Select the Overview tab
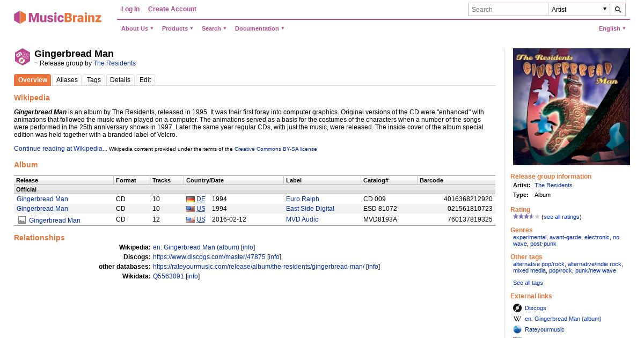This screenshot has height=338, width=644. 33,80
